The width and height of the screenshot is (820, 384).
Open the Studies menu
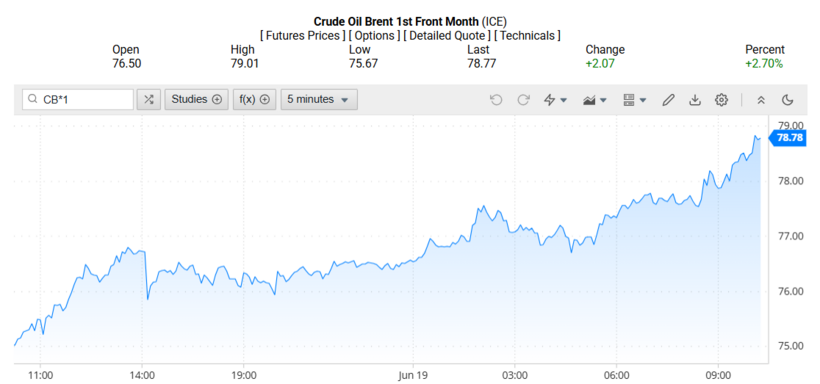pos(197,99)
